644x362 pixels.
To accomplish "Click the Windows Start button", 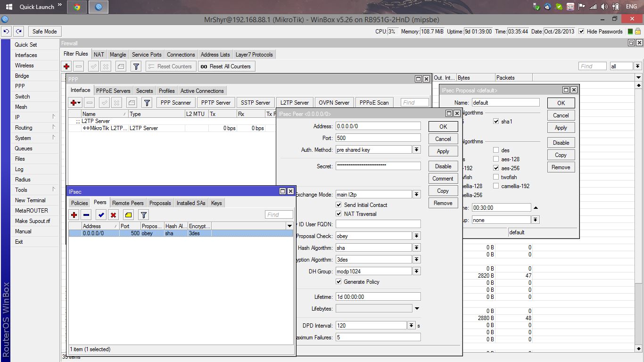I will pos(9,7).
